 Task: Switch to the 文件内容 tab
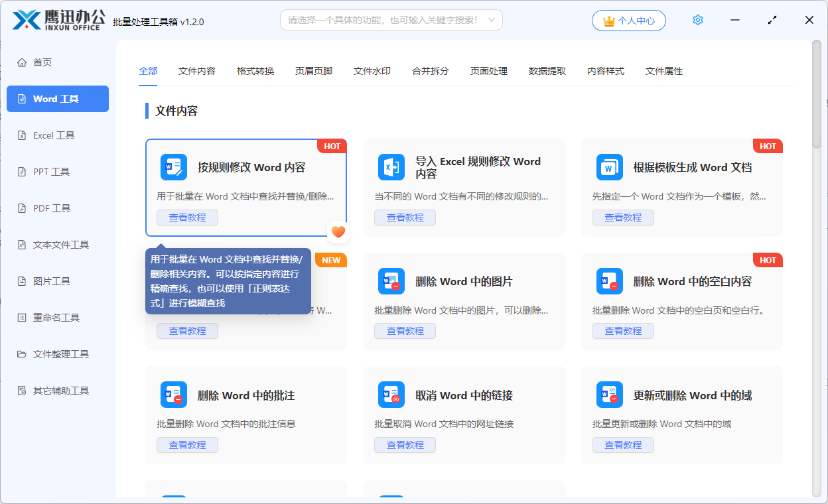197,71
